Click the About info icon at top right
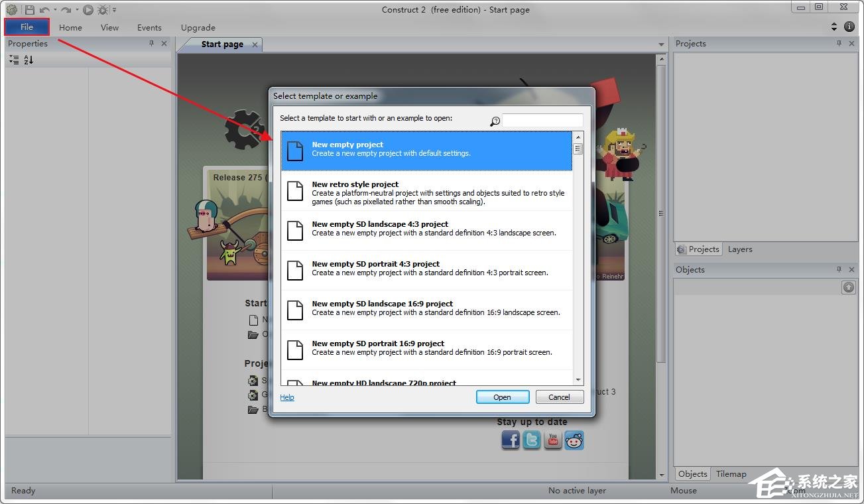The image size is (864, 504). (x=849, y=27)
